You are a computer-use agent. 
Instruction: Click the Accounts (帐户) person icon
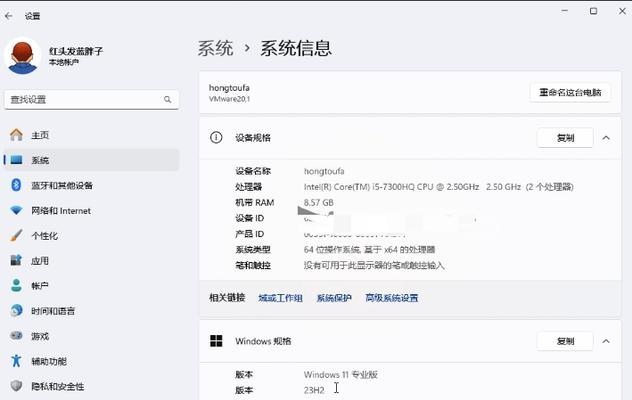tap(16, 285)
